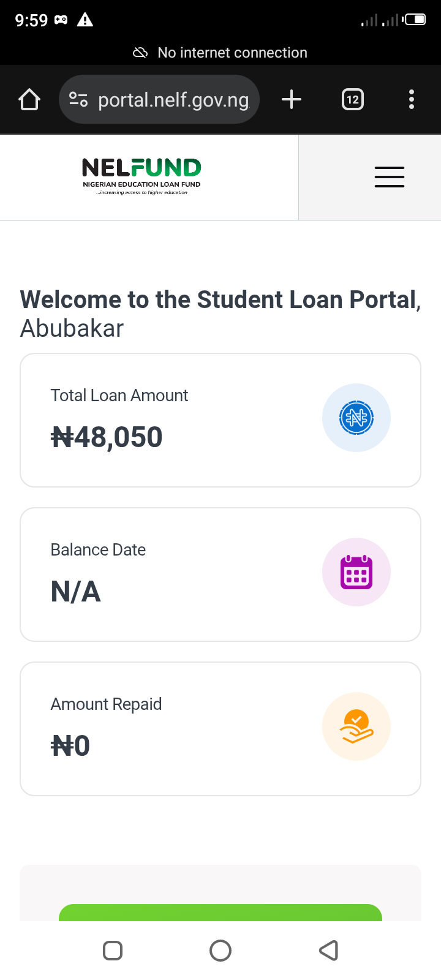Tap the orange repayment hand icon
Viewport: 441px width, 980px height.
[x=356, y=726]
